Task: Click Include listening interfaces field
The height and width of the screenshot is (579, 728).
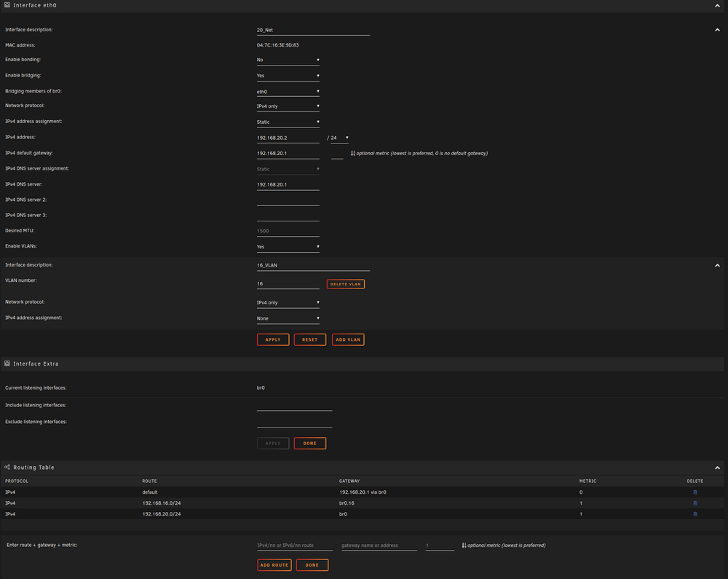Action: pyautogui.click(x=294, y=406)
